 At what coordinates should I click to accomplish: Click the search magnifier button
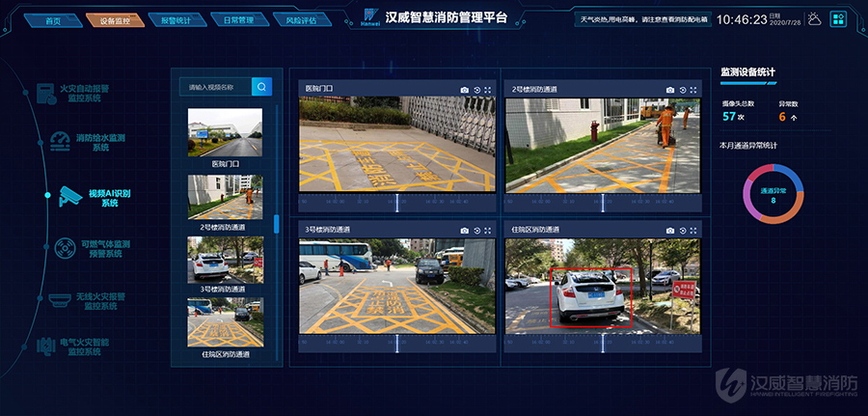261,87
